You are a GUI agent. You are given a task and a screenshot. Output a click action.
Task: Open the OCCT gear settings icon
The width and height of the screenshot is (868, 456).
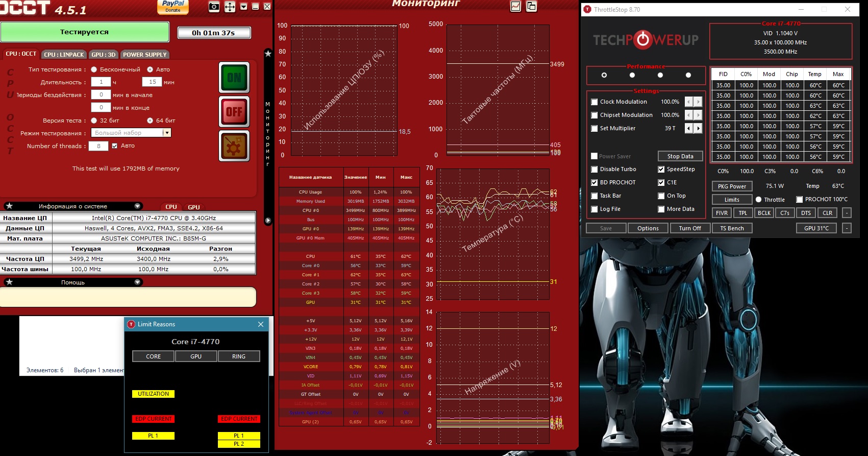pyautogui.click(x=234, y=146)
